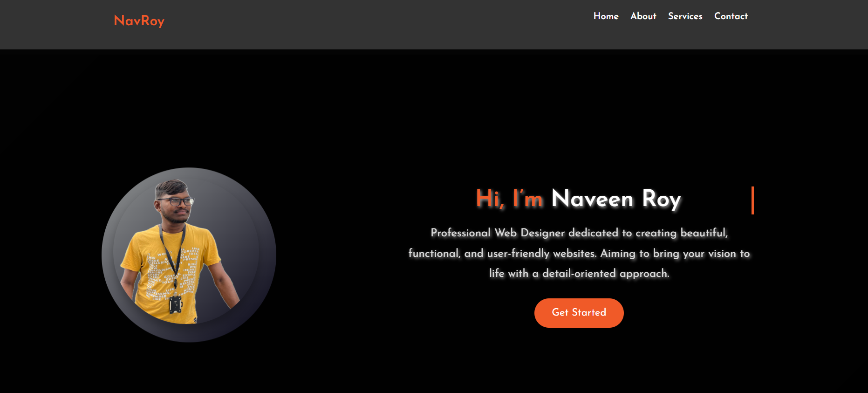
Task: Click the orange typing cursor bar beside the name
Action: point(752,200)
